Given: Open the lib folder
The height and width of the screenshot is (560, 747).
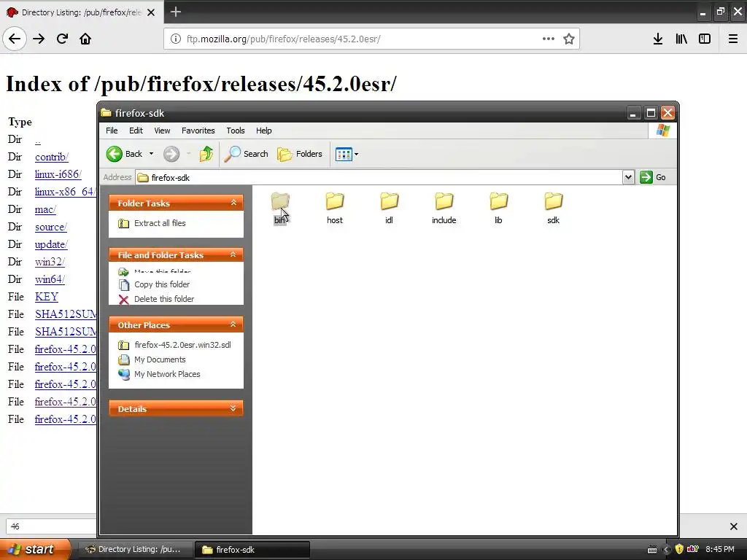Looking at the screenshot, I should pos(498,208).
